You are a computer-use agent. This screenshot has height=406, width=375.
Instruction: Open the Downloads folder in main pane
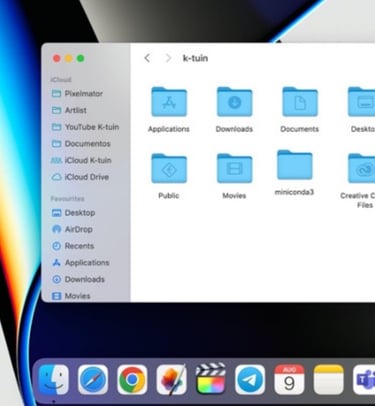(234, 102)
